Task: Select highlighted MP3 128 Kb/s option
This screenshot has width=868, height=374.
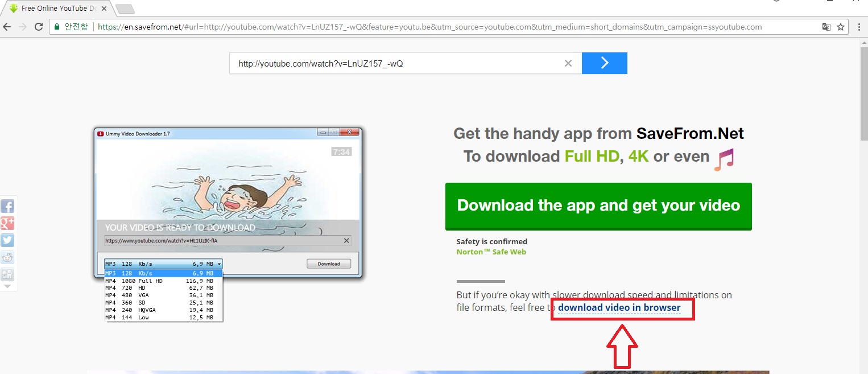Action: pyautogui.click(x=163, y=274)
